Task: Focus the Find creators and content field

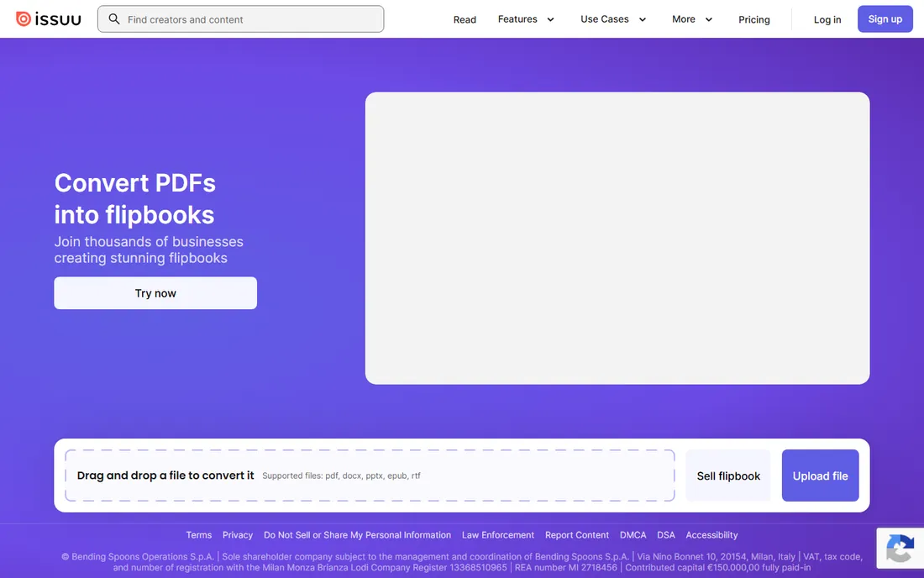Action: [240, 18]
